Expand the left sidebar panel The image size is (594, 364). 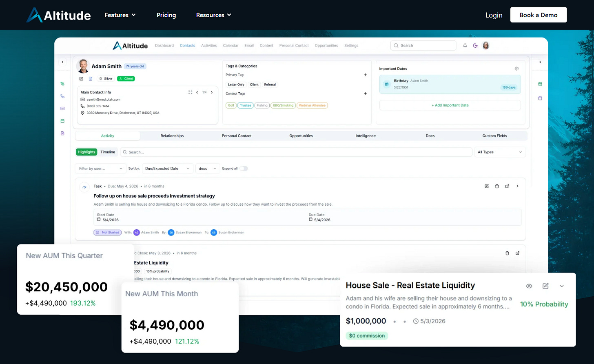pos(62,62)
